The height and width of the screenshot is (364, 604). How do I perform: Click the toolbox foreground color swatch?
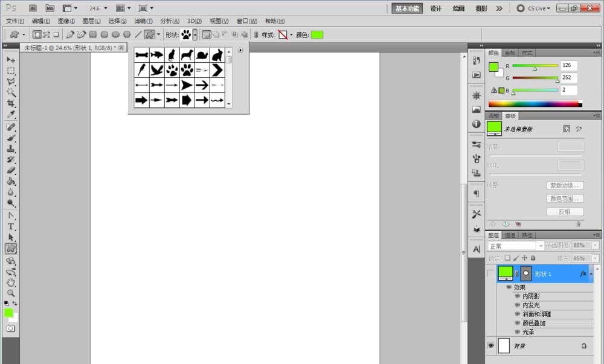point(8,313)
